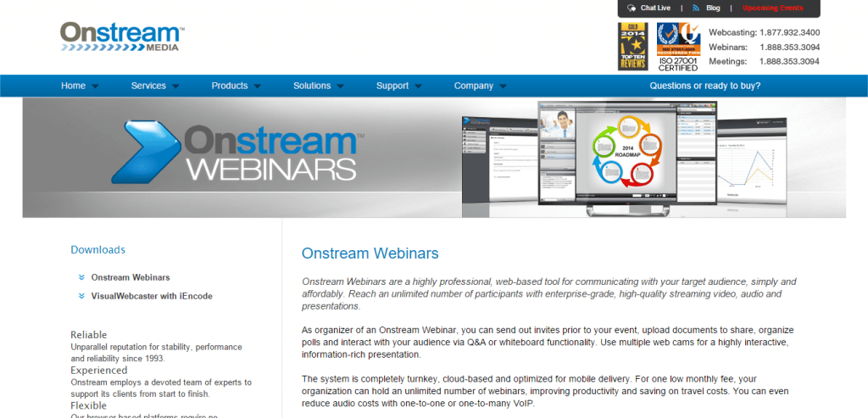Click the Onstream Media logo
The height and width of the screenshot is (418, 868).
tap(122, 36)
